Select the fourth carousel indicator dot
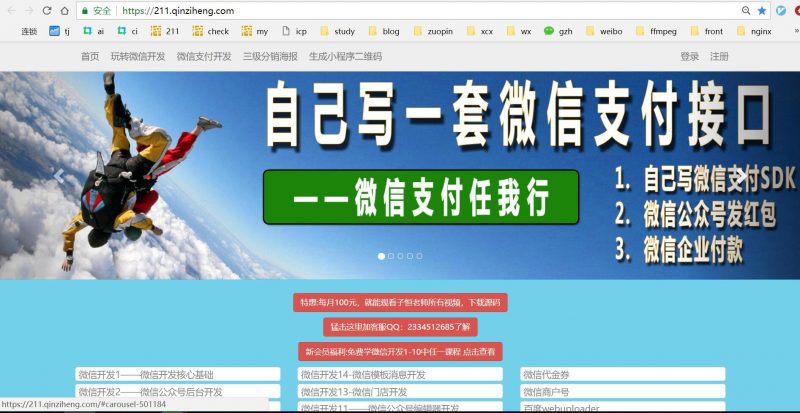This screenshot has height=413, width=800. [410, 256]
